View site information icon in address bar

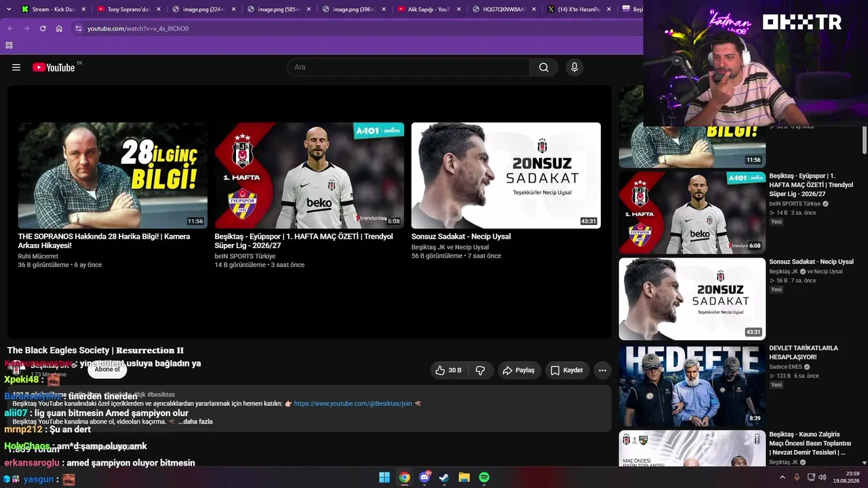[x=79, y=28]
